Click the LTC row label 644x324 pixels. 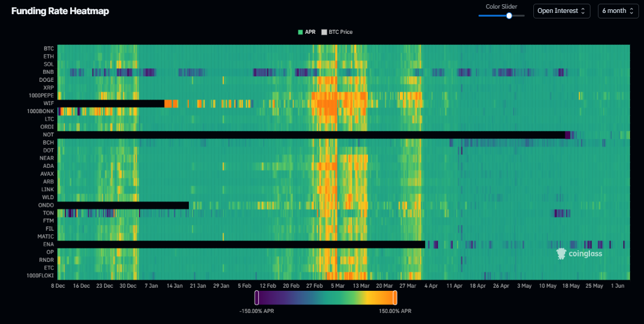pos(49,119)
